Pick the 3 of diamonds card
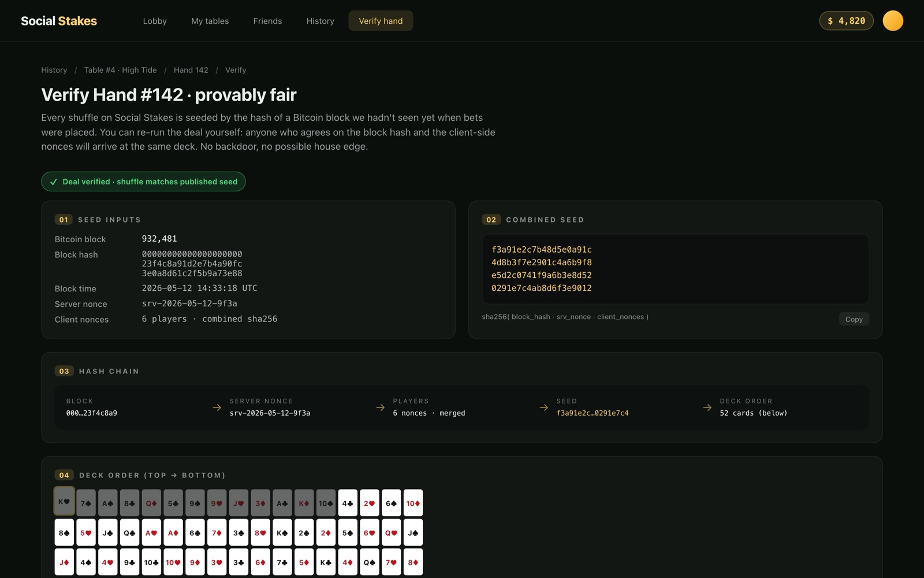This screenshot has width=924, height=578. tap(260, 503)
